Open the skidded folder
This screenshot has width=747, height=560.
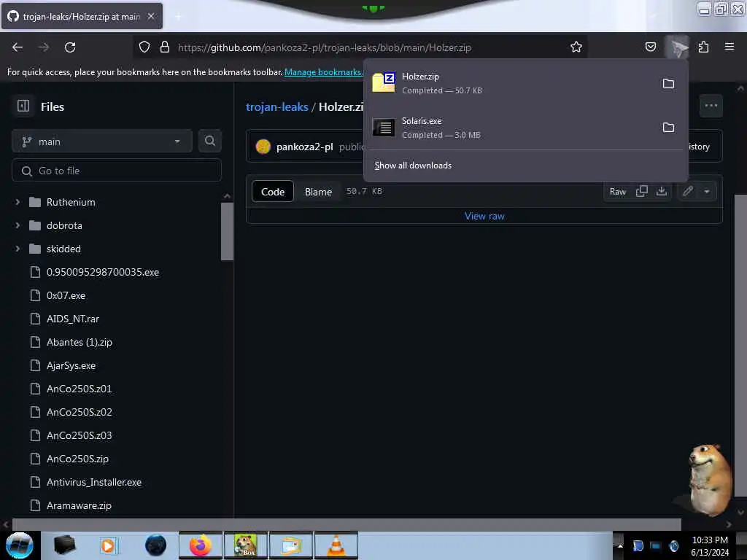(63, 249)
